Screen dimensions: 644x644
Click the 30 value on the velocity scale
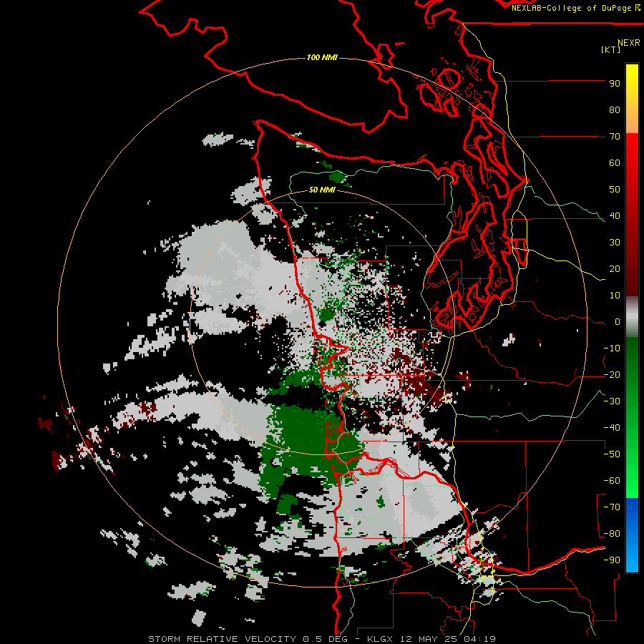click(615, 243)
